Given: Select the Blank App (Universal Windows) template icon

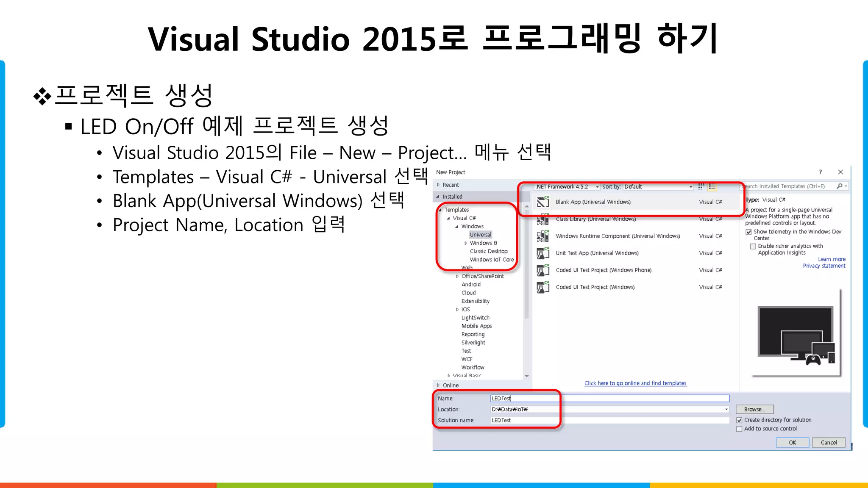Looking at the screenshot, I should tap(543, 202).
